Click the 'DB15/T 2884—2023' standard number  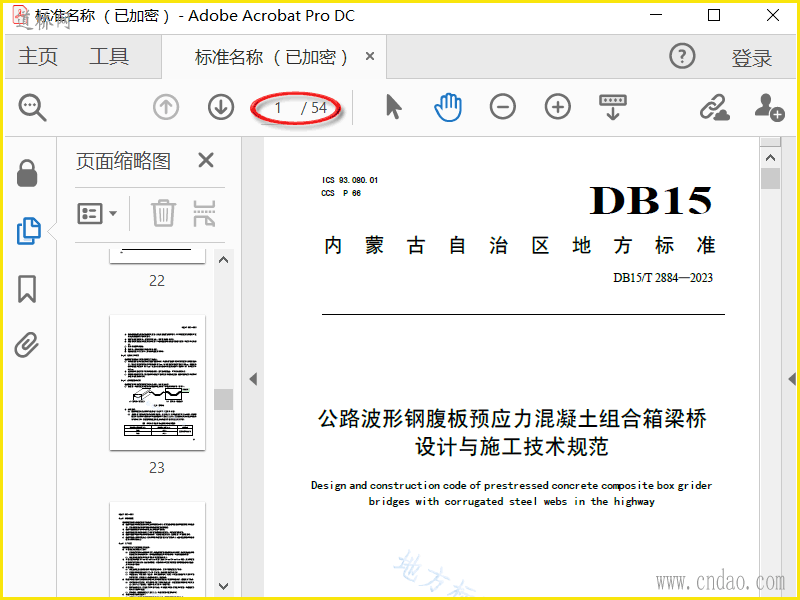(x=663, y=278)
